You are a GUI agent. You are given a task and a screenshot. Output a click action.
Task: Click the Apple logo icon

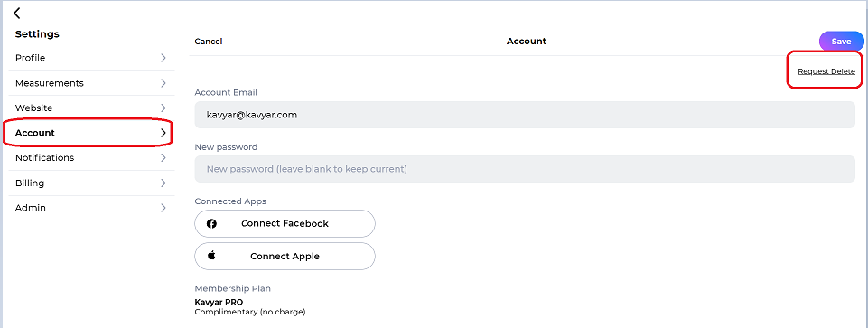pos(211,256)
